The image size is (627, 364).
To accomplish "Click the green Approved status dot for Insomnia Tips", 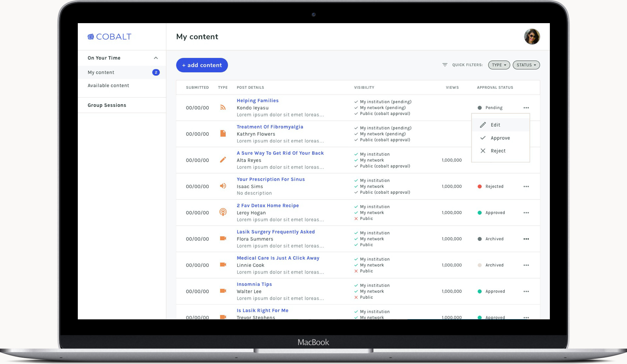I will (x=480, y=291).
